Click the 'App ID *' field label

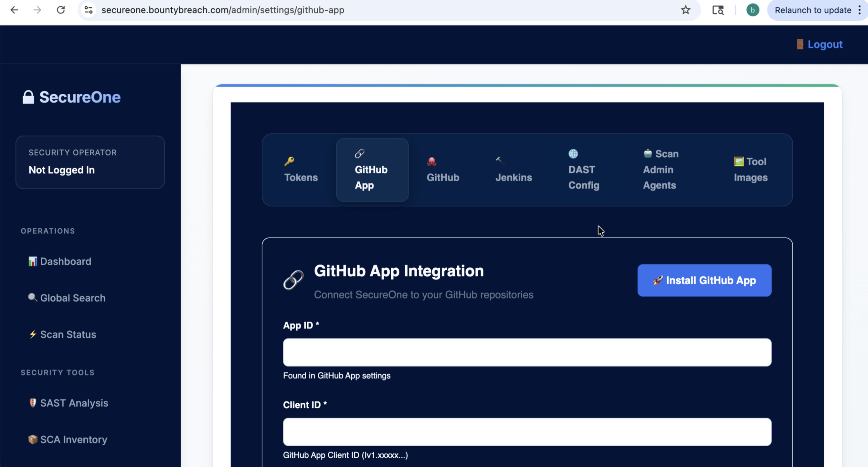pos(301,325)
